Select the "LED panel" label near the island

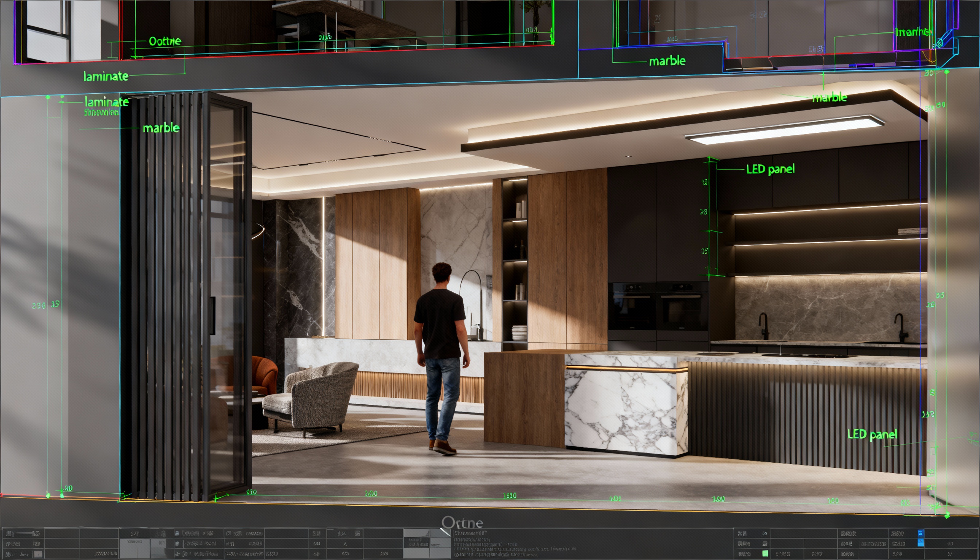872,434
